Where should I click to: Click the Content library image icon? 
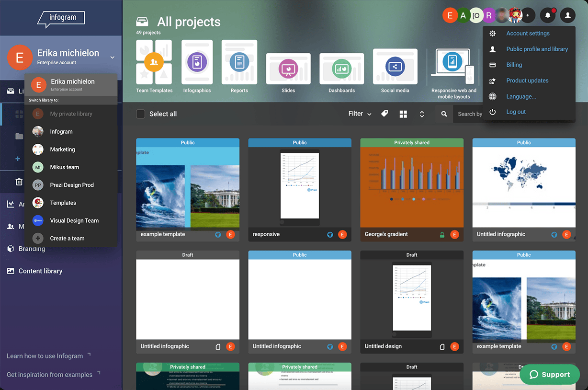click(11, 271)
